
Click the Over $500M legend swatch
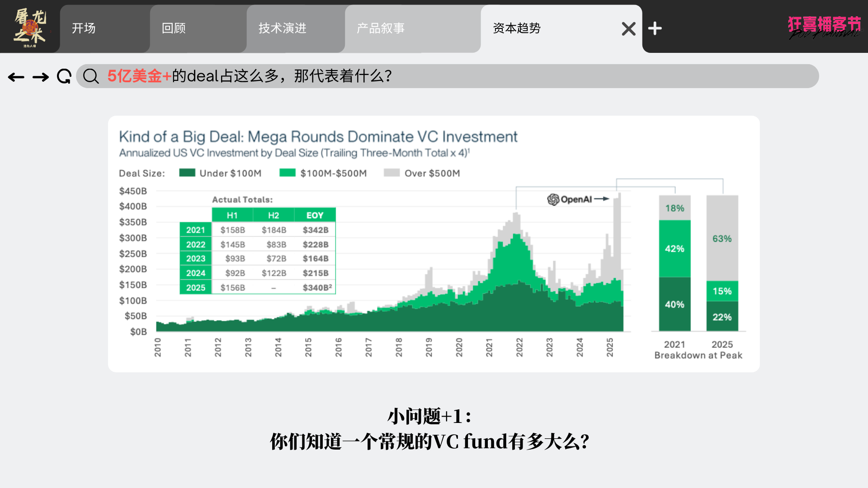[392, 173]
